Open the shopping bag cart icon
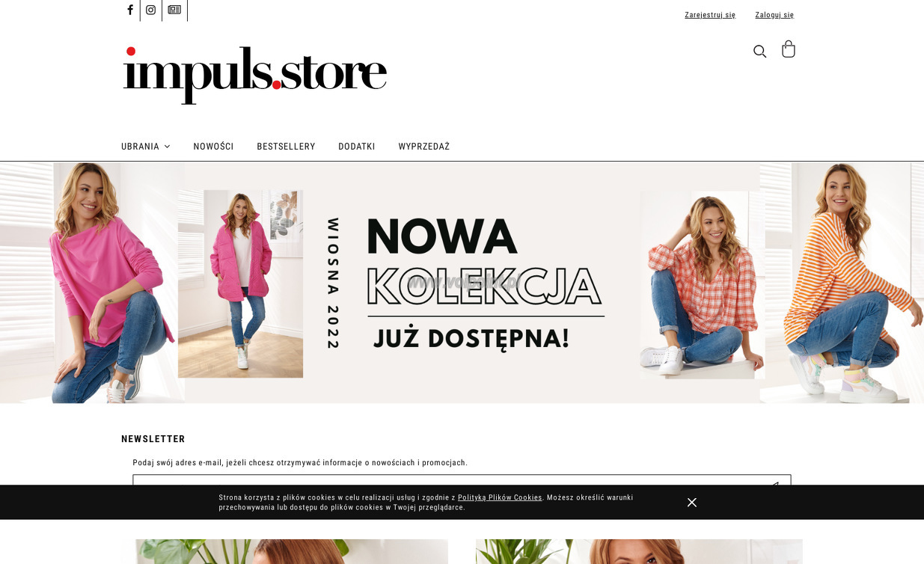The width and height of the screenshot is (924, 564). click(x=788, y=49)
